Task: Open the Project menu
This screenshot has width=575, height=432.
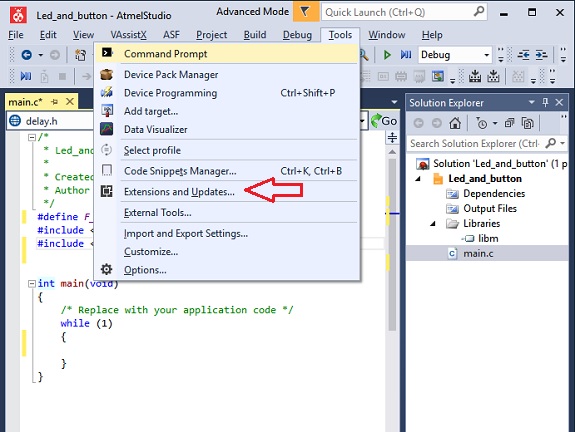Action: (x=212, y=35)
